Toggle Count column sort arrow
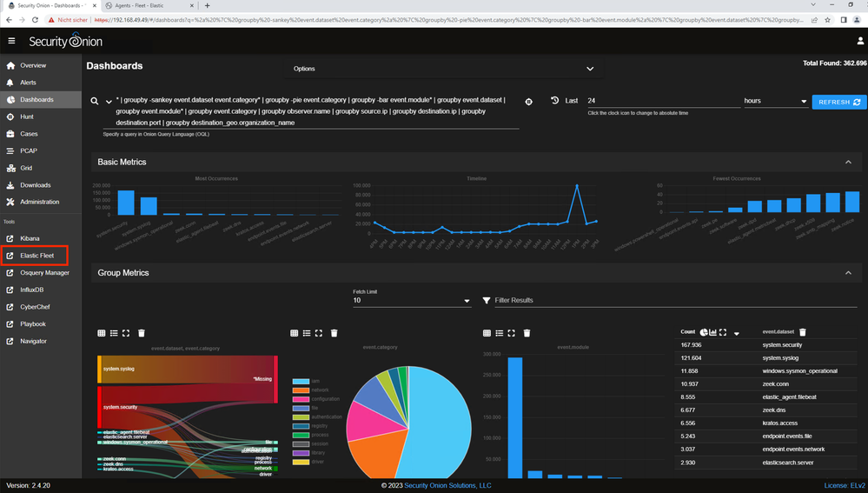Viewport: 868px width, 493px height. click(736, 334)
